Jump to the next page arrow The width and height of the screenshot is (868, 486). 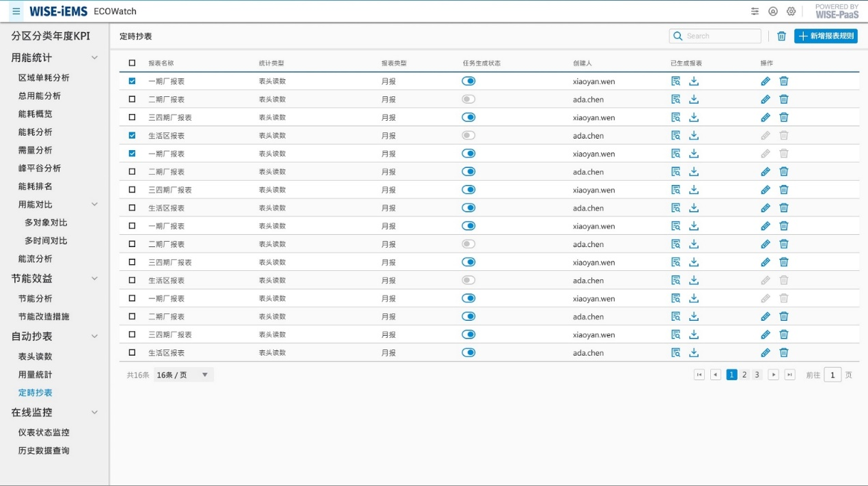[x=774, y=375]
